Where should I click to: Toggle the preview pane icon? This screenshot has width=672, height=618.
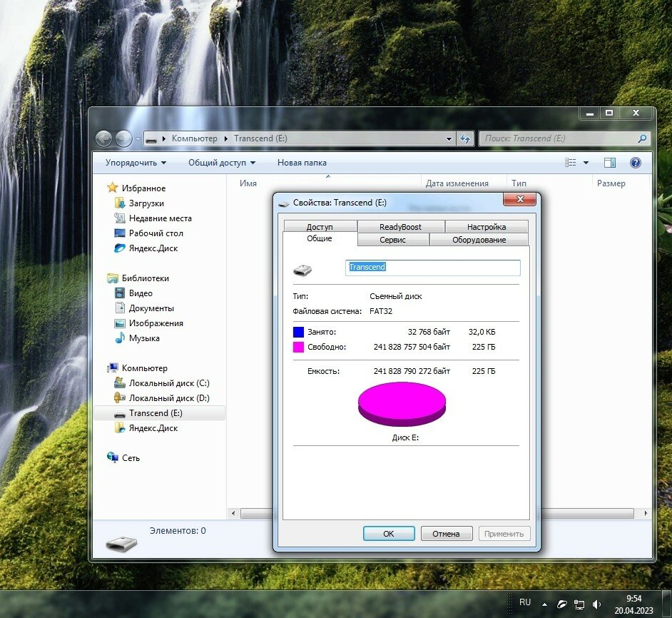[x=610, y=163]
